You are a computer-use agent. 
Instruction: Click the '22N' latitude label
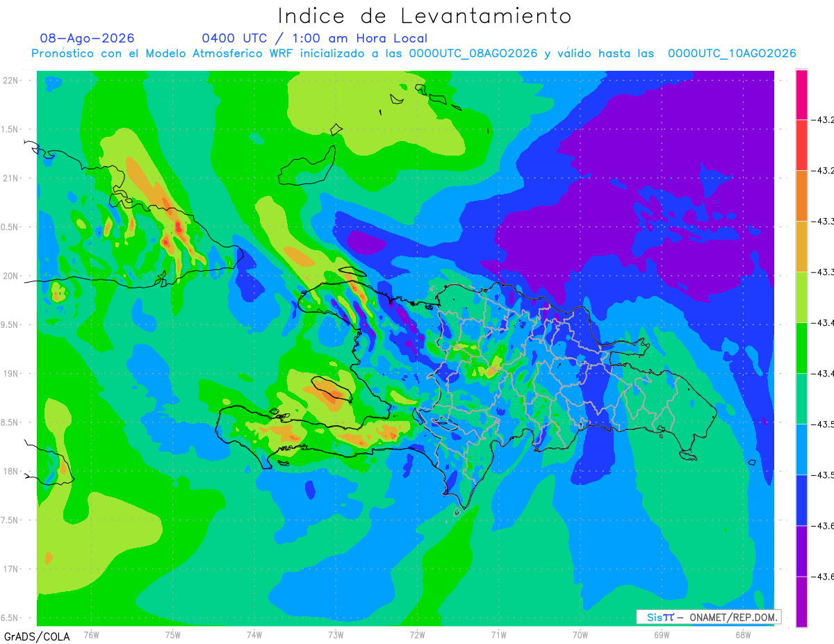pos(11,80)
